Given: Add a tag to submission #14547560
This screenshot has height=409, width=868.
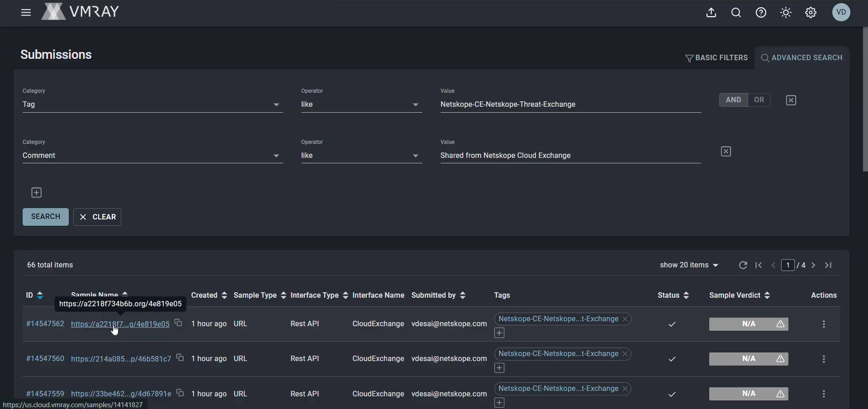Looking at the screenshot, I should click(x=499, y=368).
